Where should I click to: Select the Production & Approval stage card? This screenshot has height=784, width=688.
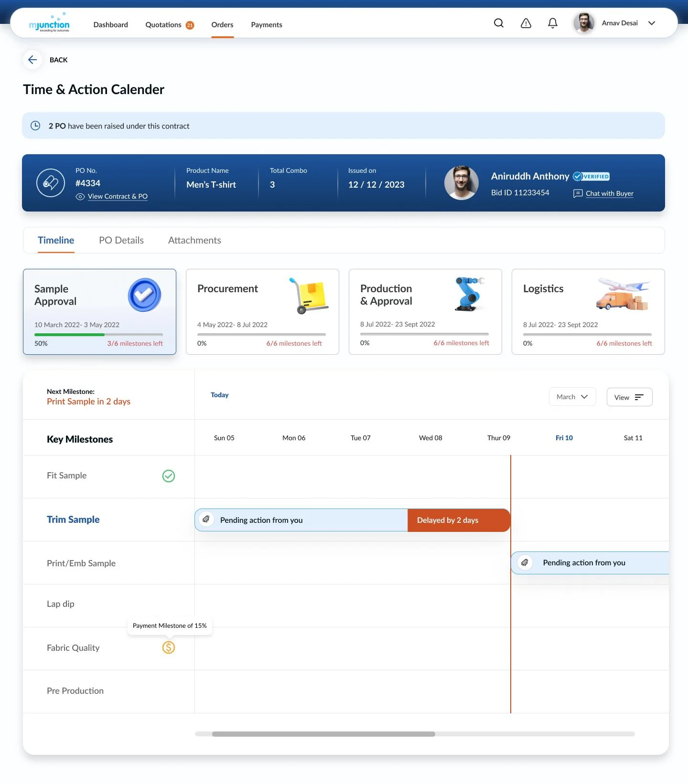425,312
